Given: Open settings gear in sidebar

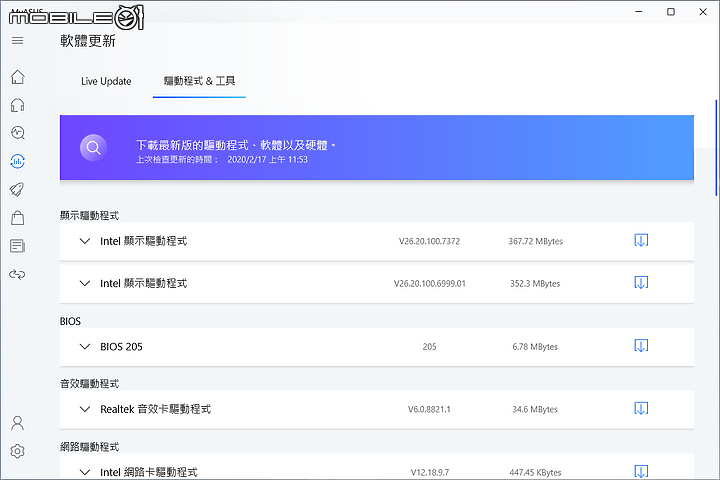Looking at the screenshot, I should pos(17,451).
